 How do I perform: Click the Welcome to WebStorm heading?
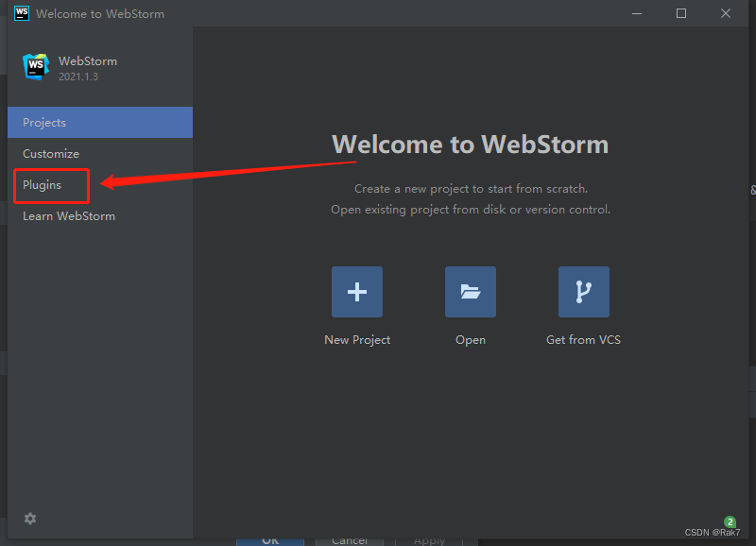(470, 145)
